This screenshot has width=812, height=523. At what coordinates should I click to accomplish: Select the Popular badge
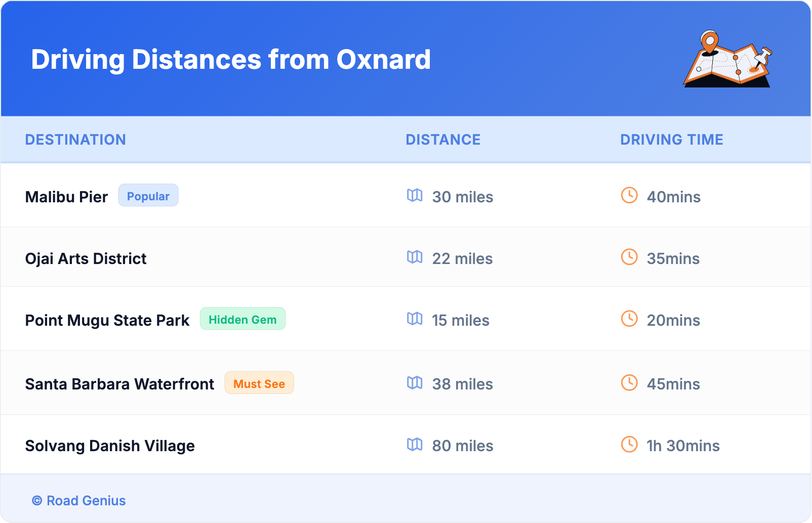pyautogui.click(x=148, y=196)
